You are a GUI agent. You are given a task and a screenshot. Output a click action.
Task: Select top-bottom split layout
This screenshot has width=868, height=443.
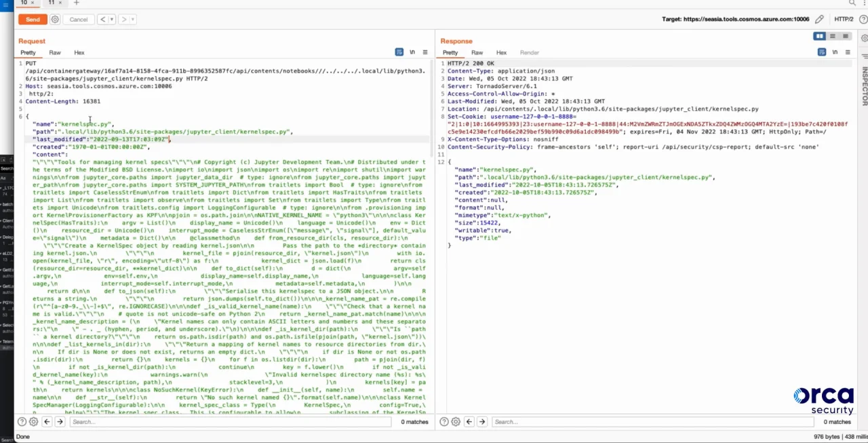[833, 36]
